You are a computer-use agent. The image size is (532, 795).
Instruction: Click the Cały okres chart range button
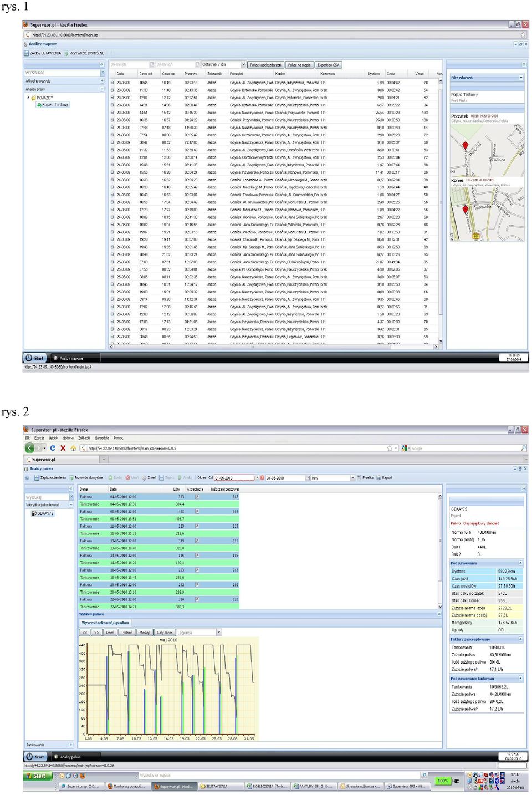(165, 633)
